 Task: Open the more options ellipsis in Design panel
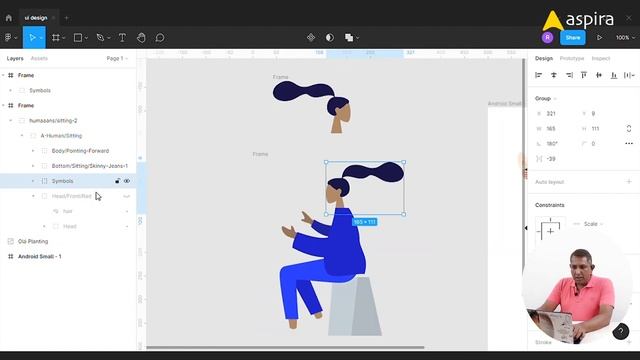click(629, 144)
